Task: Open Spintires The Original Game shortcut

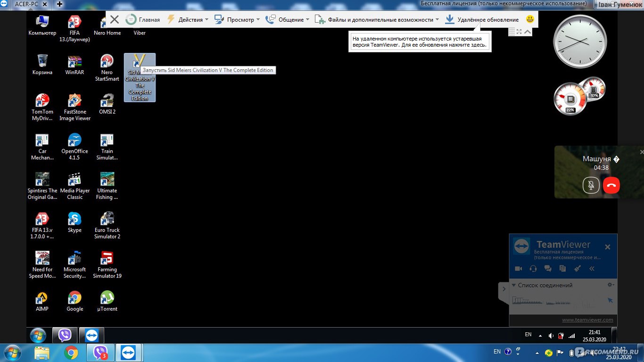Action: point(42,187)
